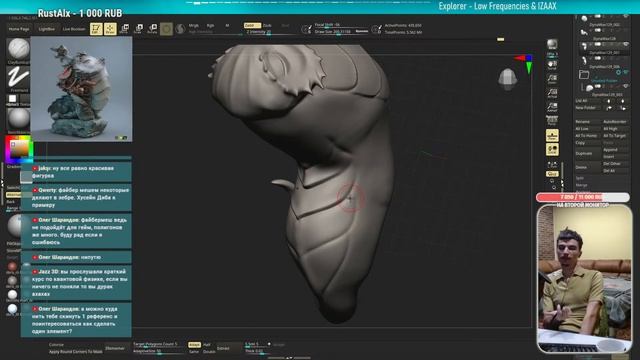Image resolution: width=640 pixels, height=360 pixels.
Task: Toggle Mrgb paint mode
Action: [x=193, y=25]
